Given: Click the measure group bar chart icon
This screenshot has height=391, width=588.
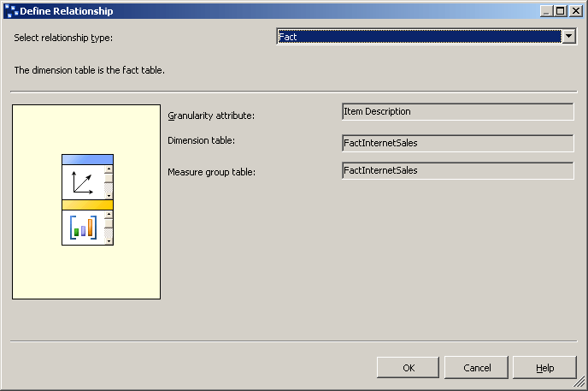Looking at the screenshot, I should coord(82,228).
